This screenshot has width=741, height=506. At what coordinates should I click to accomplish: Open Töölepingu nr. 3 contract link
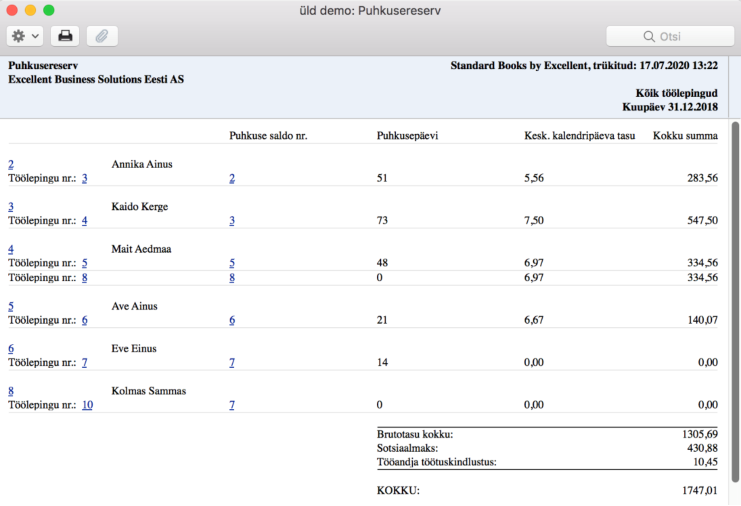pos(85,179)
